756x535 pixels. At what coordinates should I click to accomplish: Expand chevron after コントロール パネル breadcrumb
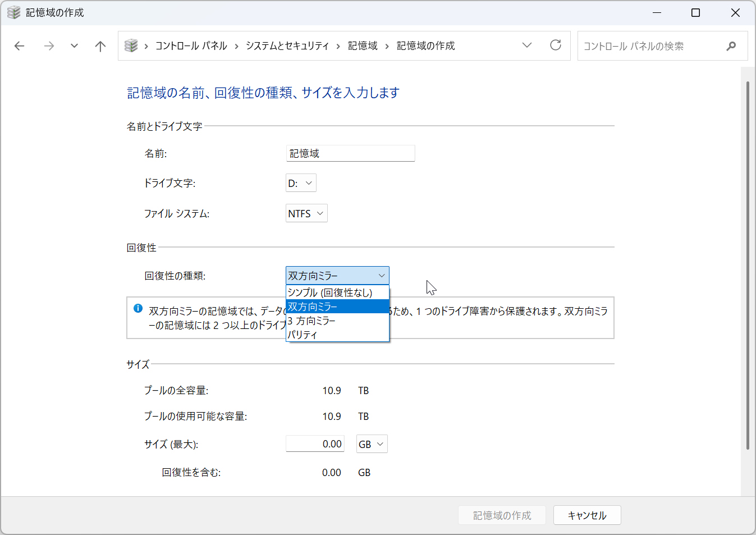[236, 46]
